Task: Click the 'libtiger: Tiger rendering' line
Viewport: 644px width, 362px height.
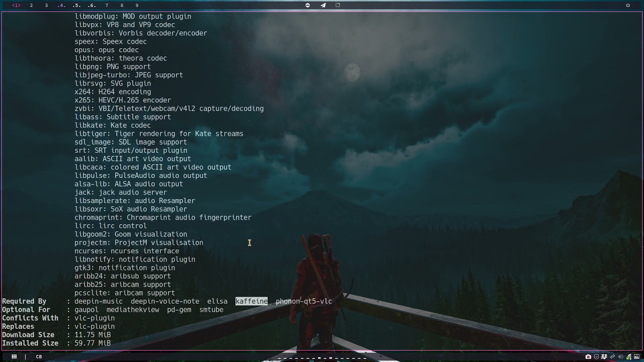Action: coord(159,134)
